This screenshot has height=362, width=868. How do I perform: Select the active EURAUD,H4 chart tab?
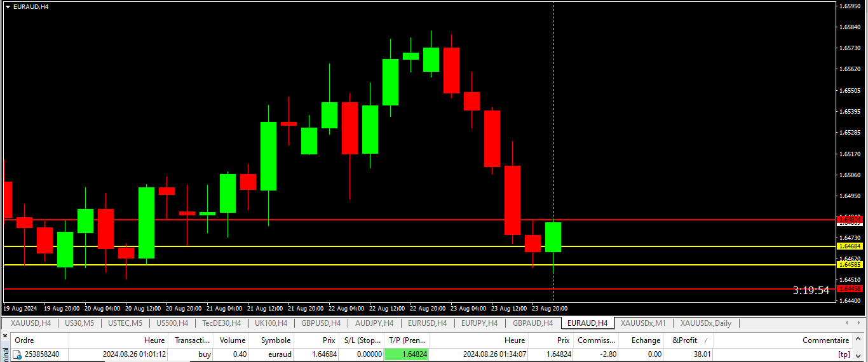[x=588, y=323]
